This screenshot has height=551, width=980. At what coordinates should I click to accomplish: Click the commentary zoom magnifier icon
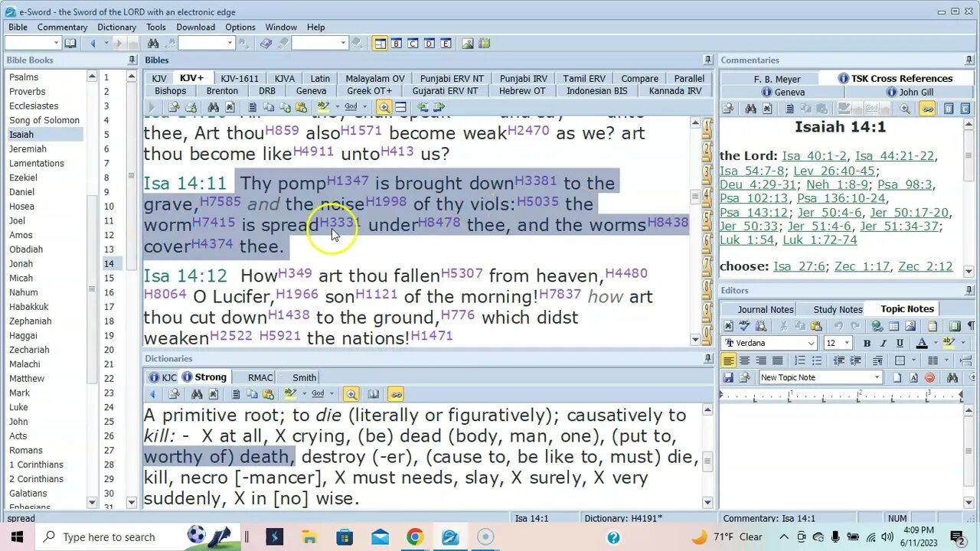click(905, 109)
